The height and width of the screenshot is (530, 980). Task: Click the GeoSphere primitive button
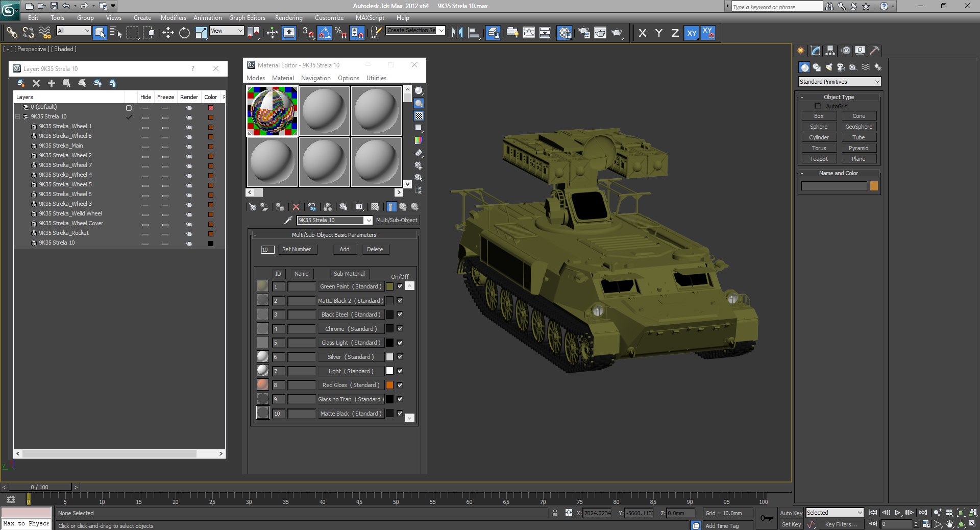coord(859,127)
